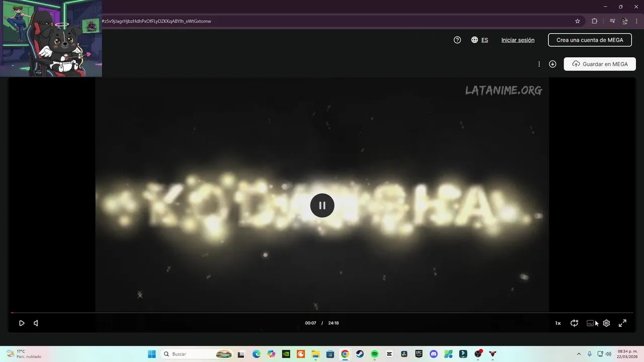
Task: Open Chrome media controls icon
Action: (x=612, y=21)
